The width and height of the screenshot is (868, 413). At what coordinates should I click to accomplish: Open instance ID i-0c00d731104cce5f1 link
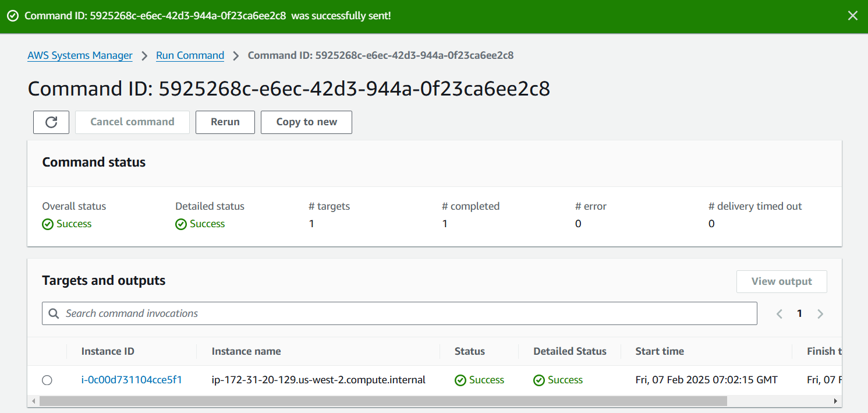132,380
